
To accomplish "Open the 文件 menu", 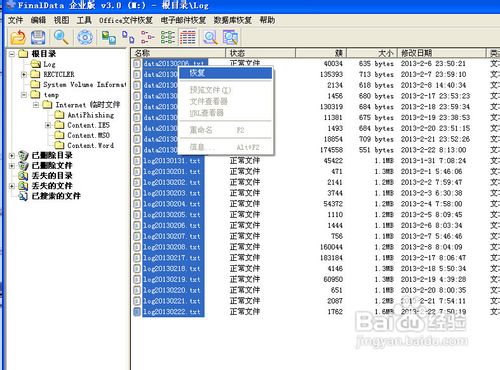I will [15, 20].
